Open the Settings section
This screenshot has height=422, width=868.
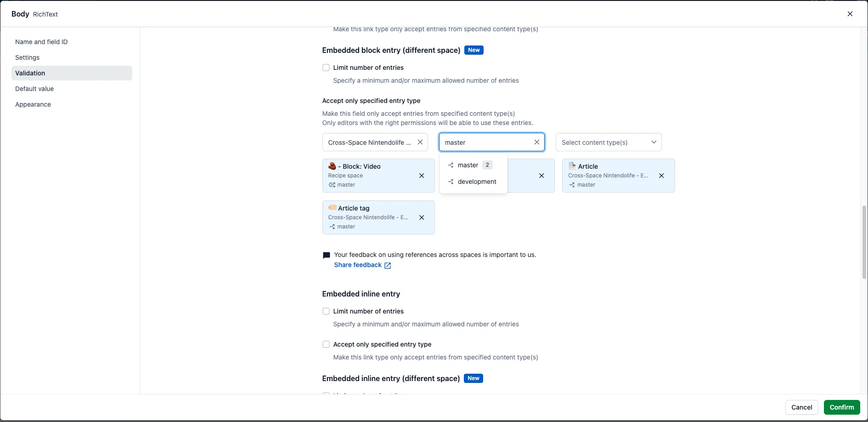72,57
